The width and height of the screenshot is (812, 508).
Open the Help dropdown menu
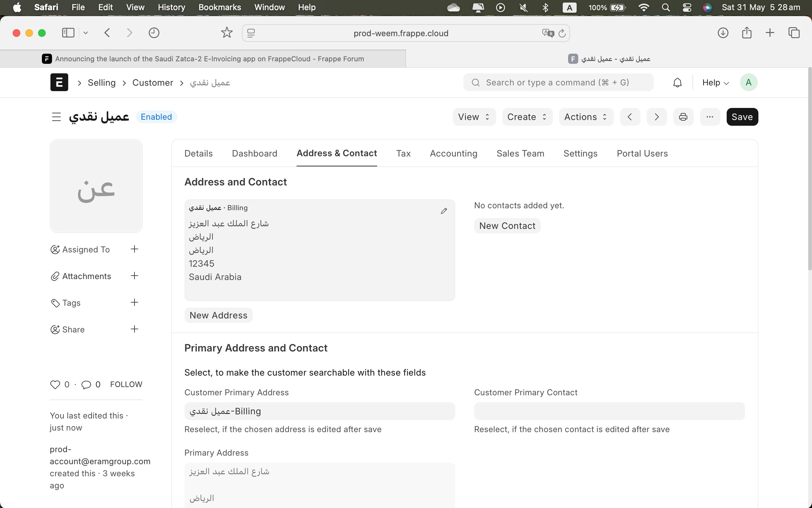click(715, 83)
